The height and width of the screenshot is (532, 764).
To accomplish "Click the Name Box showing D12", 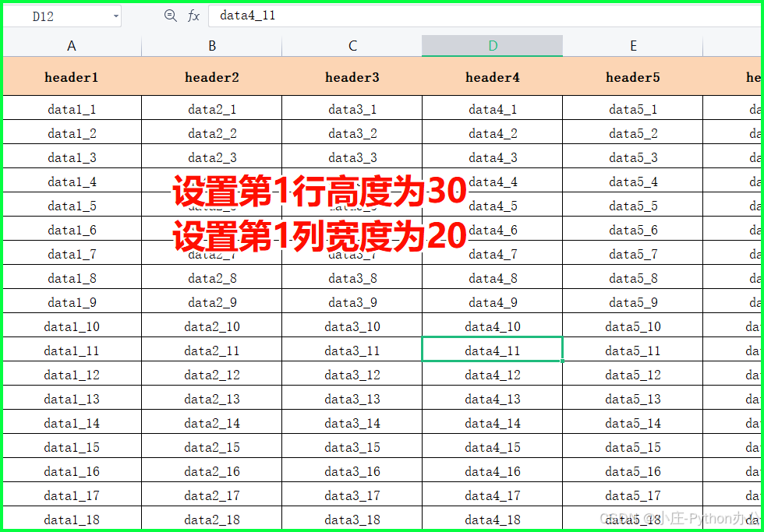I will pyautogui.click(x=62, y=16).
